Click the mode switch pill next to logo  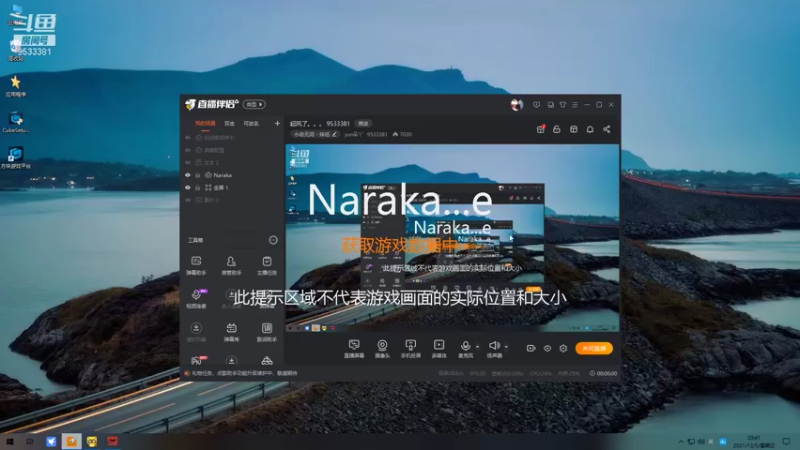click(254, 105)
